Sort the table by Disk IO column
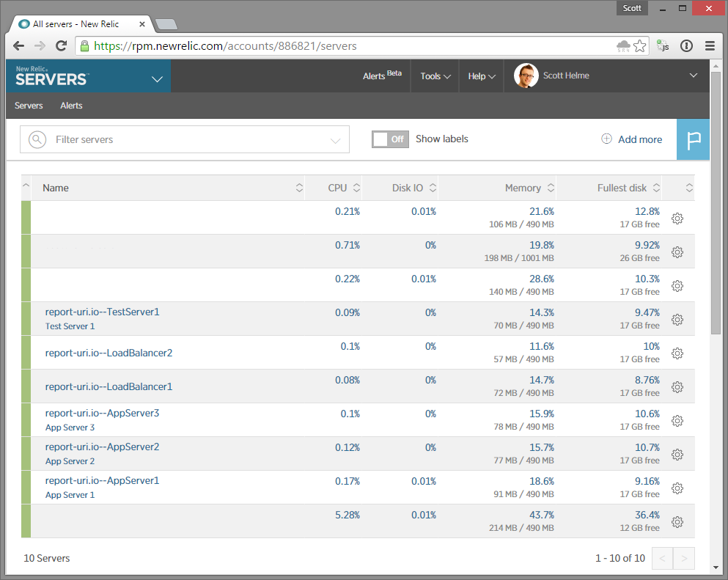Image resolution: width=728 pixels, height=580 pixels. coord(433,188)
